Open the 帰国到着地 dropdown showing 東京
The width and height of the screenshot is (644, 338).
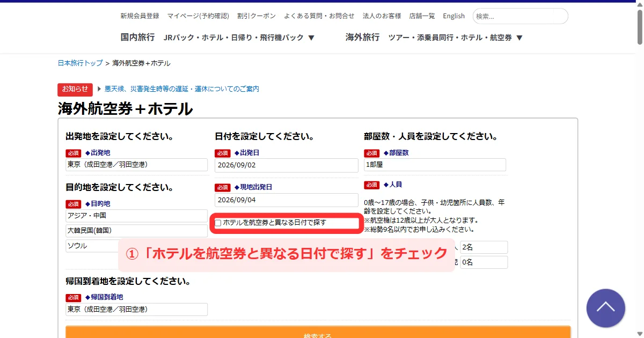(x=136, y=310)
